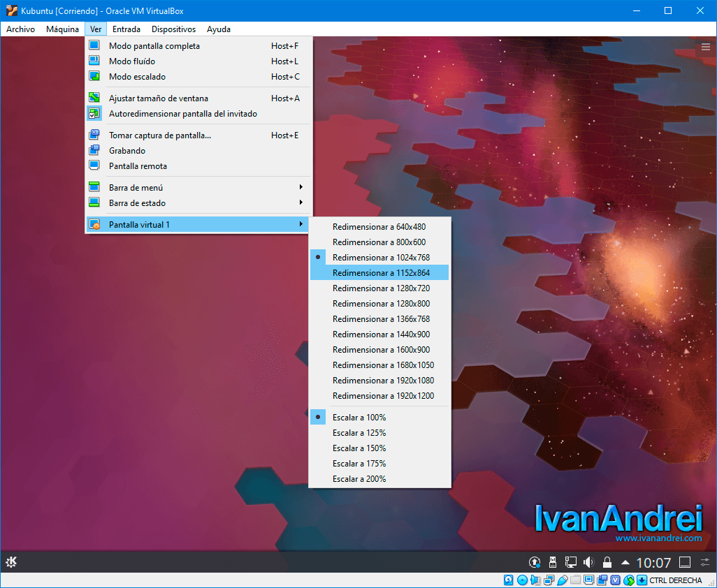Select Redimensionar a 640x480
The height and width of the screenshot is (588, 717).
pyautogui.click(x=379, y=227)
